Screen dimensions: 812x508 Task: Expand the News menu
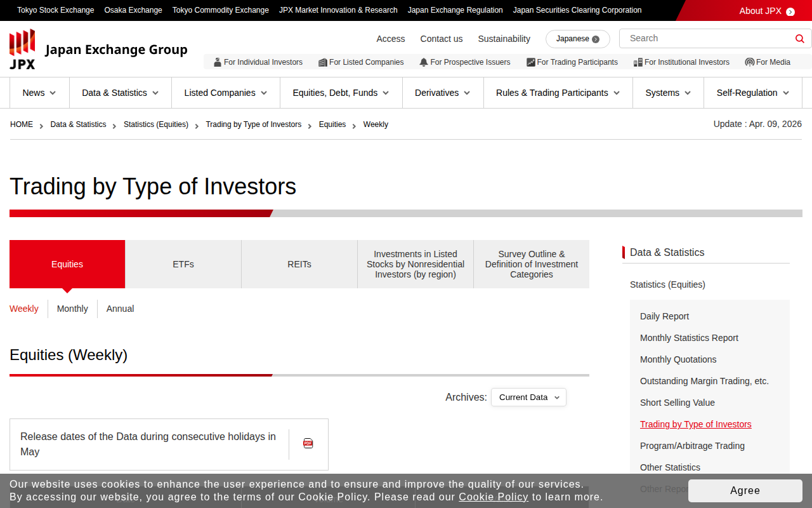pyautogui.click(x=39, y=93)
